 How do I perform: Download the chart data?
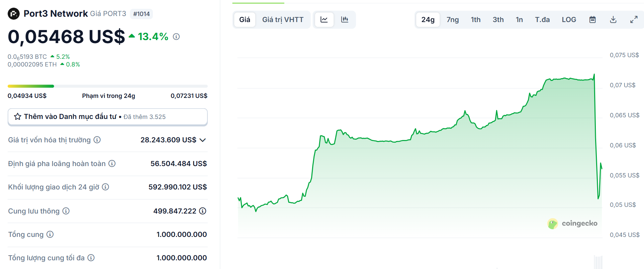click(x=613, y=19)
